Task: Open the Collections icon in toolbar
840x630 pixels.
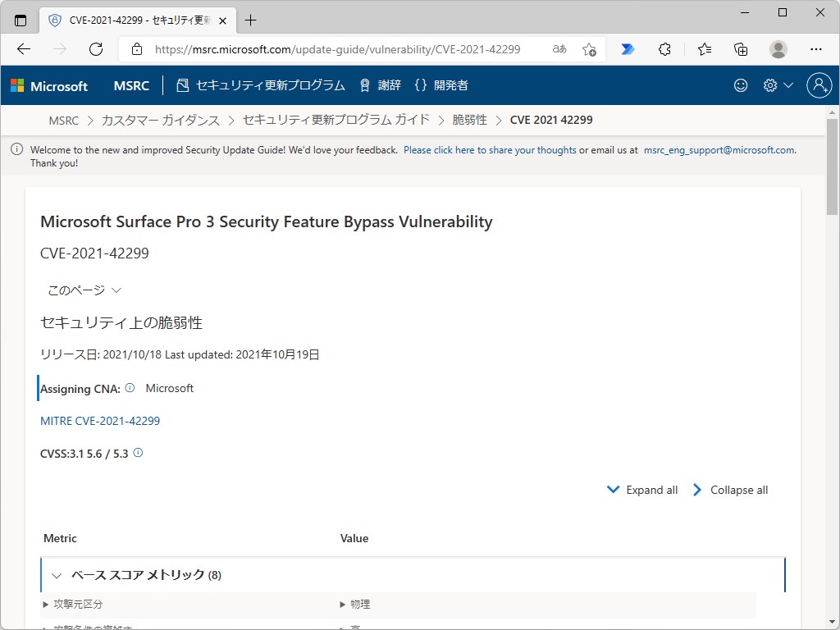Action: click(x=741, y=49)
